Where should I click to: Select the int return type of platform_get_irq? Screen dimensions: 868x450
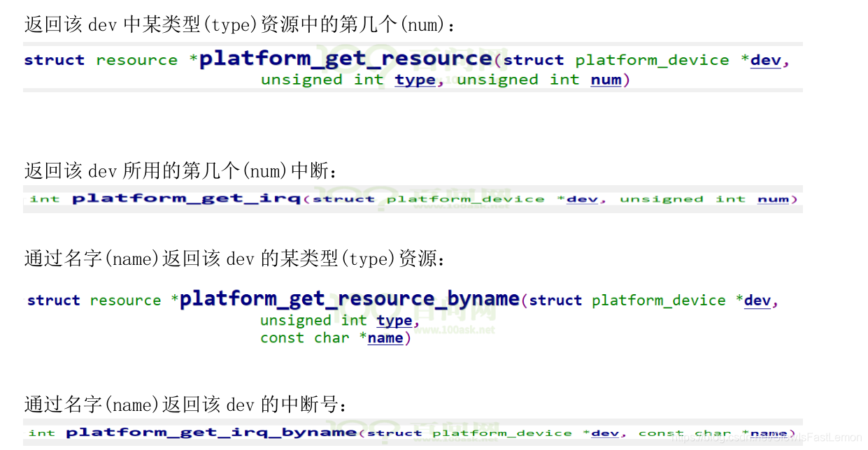[x=45, y=199]
